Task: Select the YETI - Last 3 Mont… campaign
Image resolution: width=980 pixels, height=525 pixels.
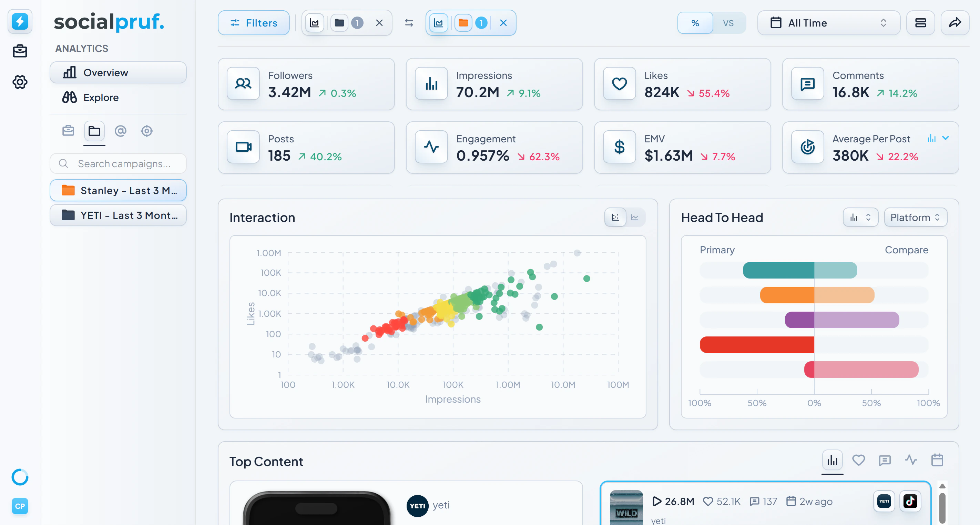Action: 118,215
